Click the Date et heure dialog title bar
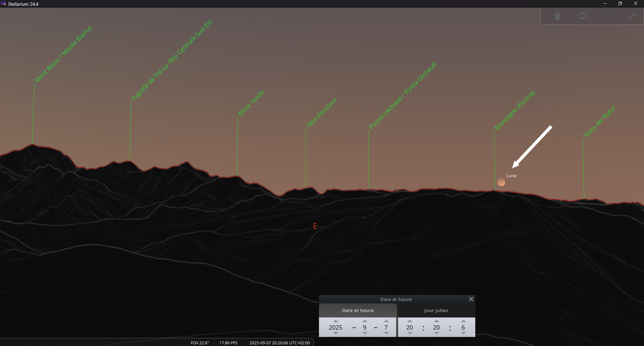644x346 pixels. [396, 299]
